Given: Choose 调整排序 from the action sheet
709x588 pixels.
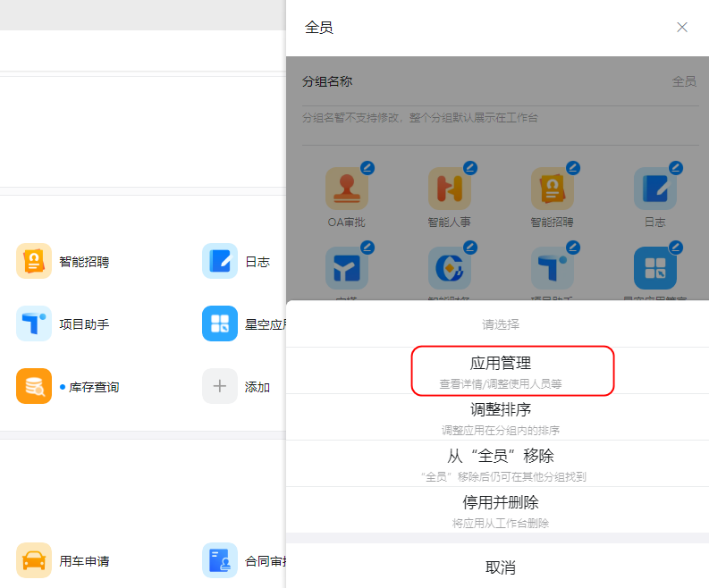Looking at the screenshot, I should tap(500, 416).
